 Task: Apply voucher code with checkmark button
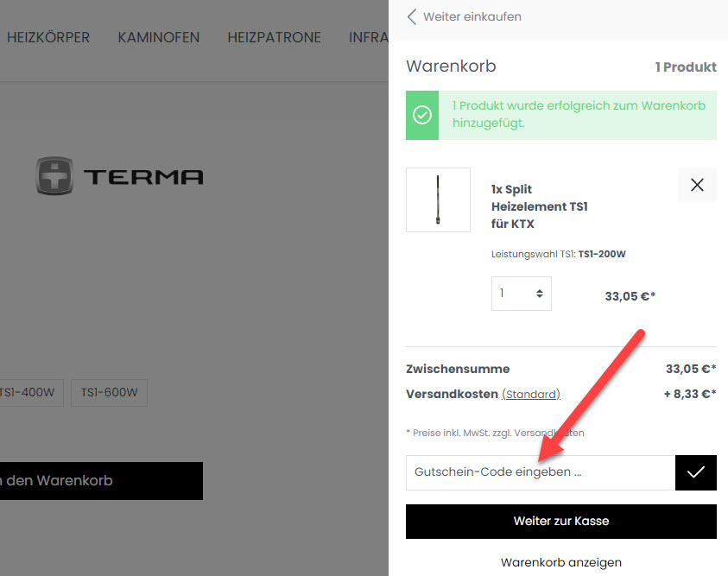695,472
